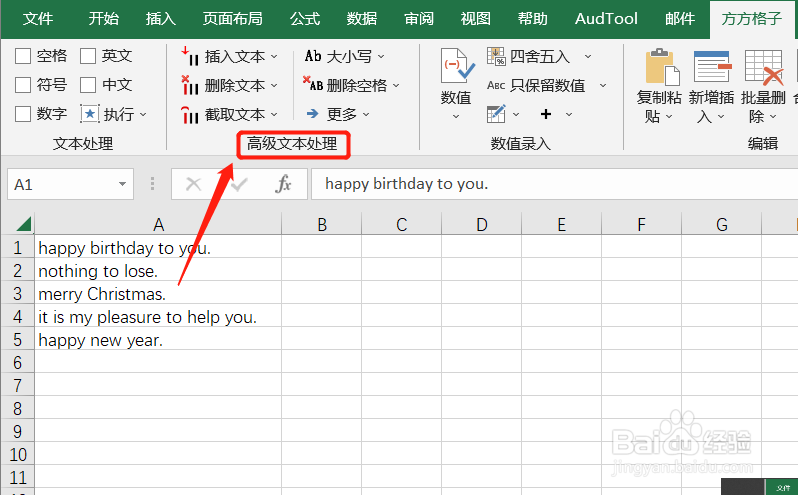Click the 新增插入 button label

click(711, 107)
